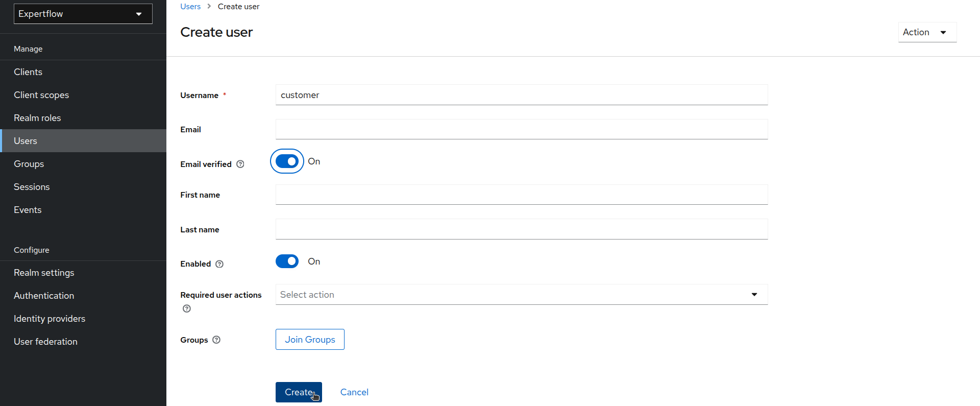The image size is (980, 406).
Task: Focus the Email input field
Action: pos(521,129)
